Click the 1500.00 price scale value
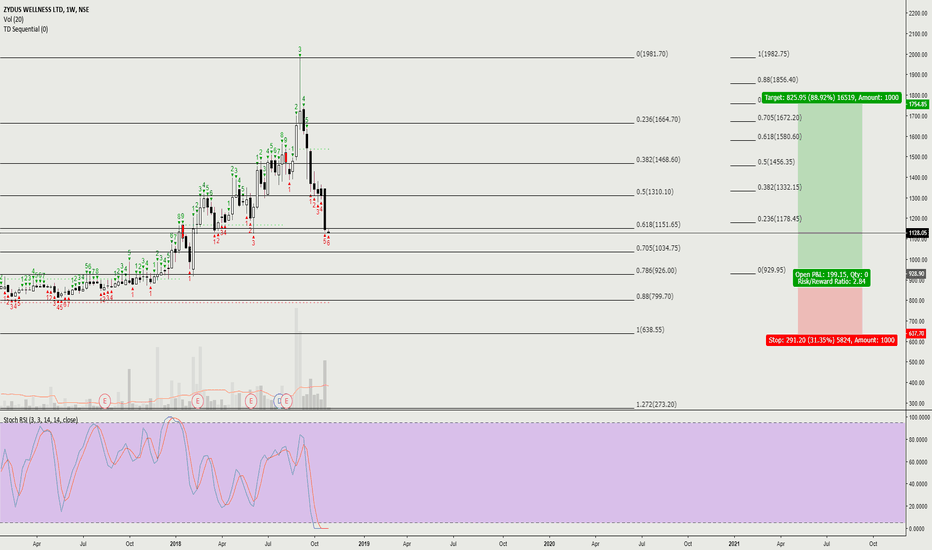 pyautogui.click(x=918, y=157)
